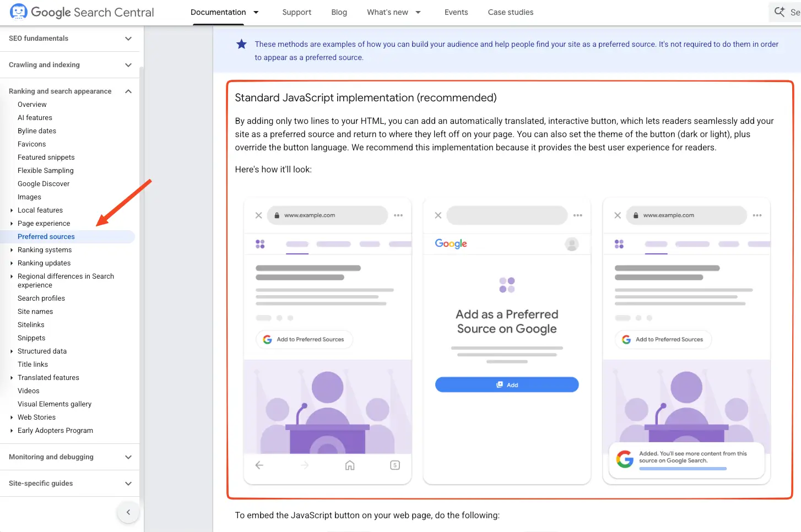Open the Search profiles page

tap(41, 298)
